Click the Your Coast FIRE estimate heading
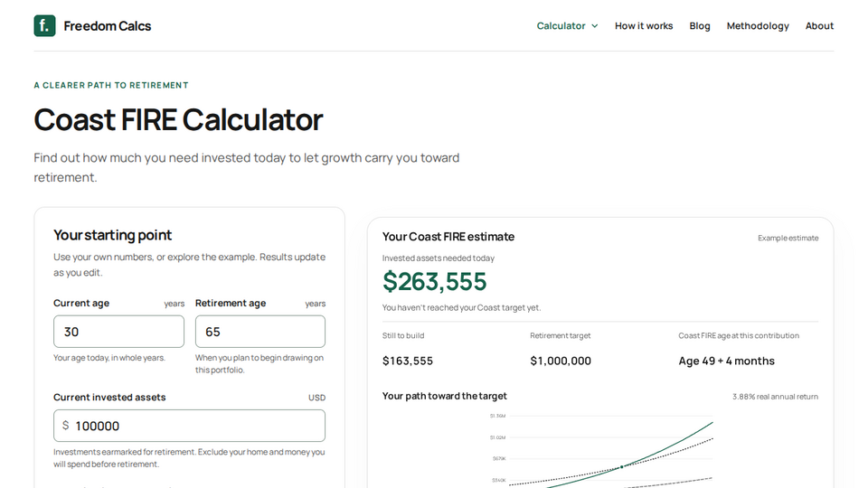868x488 pixels. [x=448, y=237]
